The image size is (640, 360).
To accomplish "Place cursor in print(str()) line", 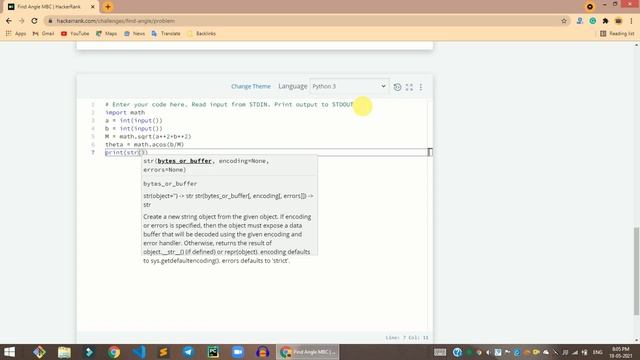I will point(127,152).
